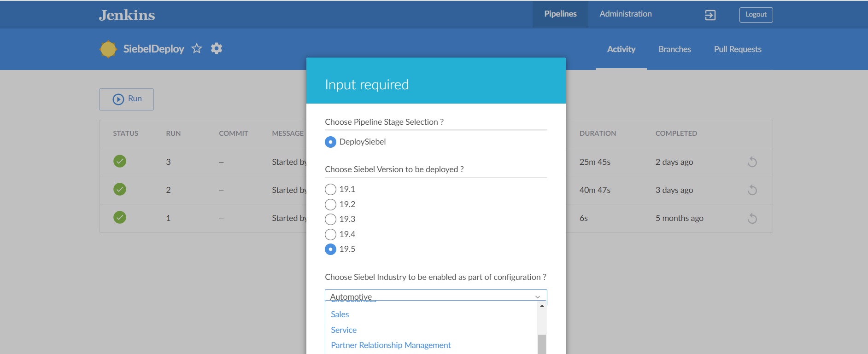
Task: Rerun run 1 with its replay icon
Action: tap(752, 218)
